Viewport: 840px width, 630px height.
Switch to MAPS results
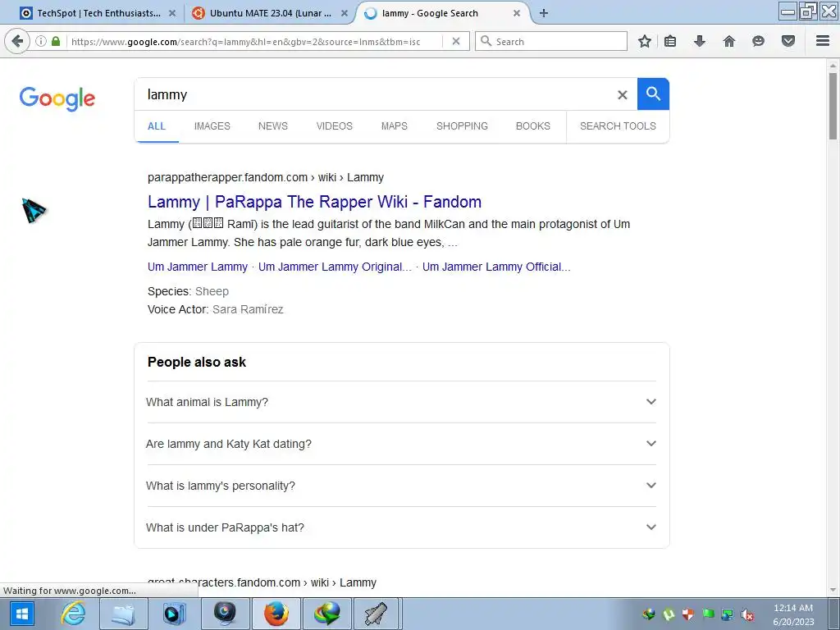click(x=395, y=126)
